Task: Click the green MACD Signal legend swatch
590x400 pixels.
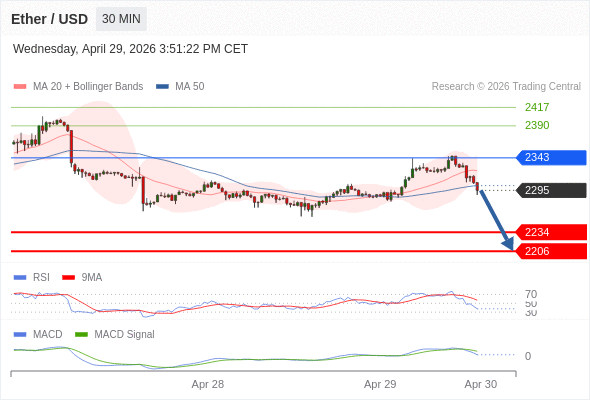Action: pos(81,335)
